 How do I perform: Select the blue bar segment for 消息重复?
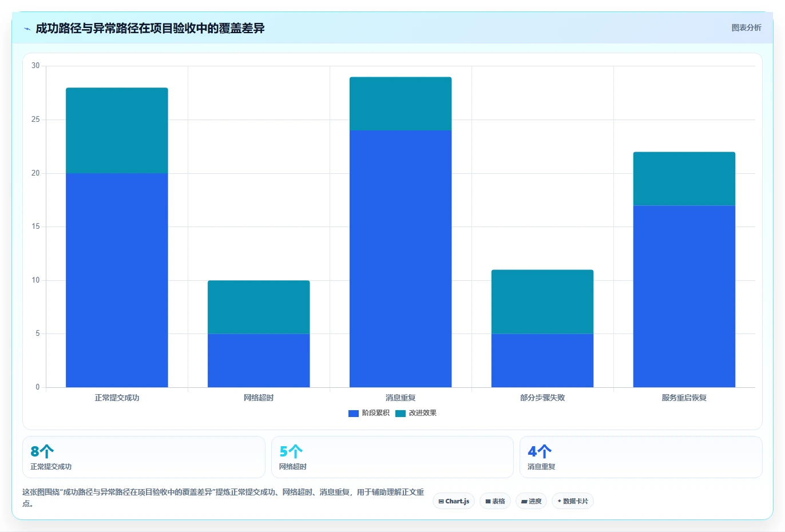pos(401,259)
